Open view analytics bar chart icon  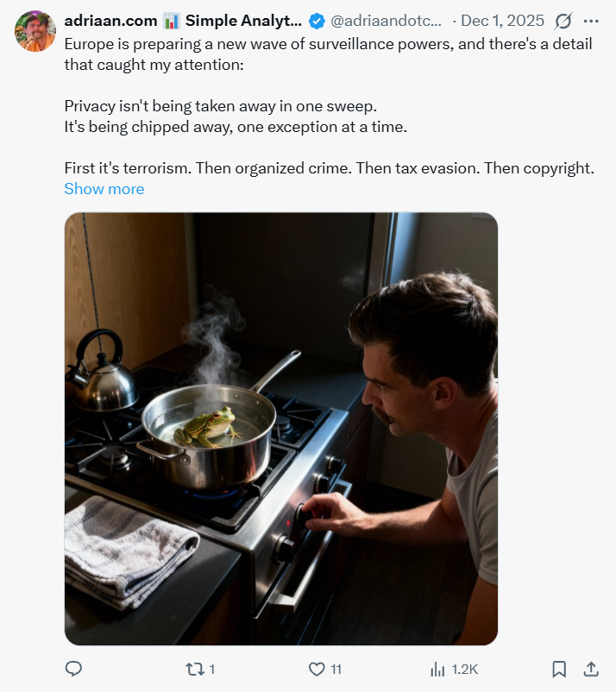pyautogui.click(x=437, y=670)
